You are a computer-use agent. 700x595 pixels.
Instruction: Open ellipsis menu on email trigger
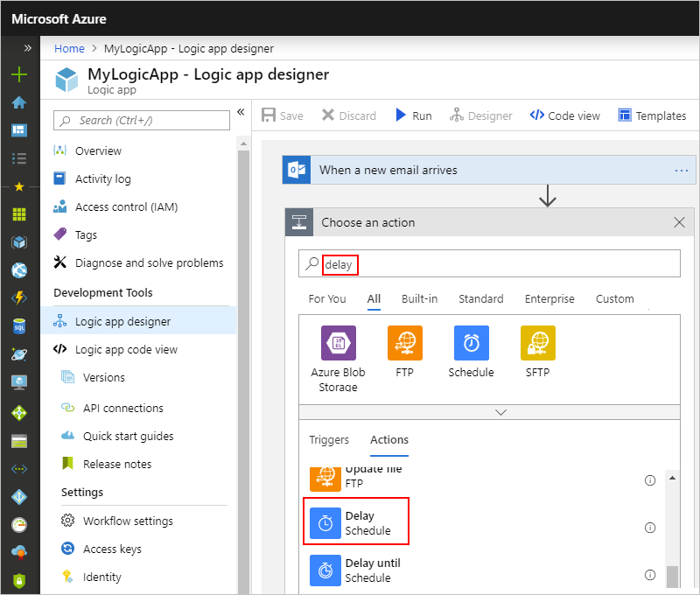pos(682,171)
